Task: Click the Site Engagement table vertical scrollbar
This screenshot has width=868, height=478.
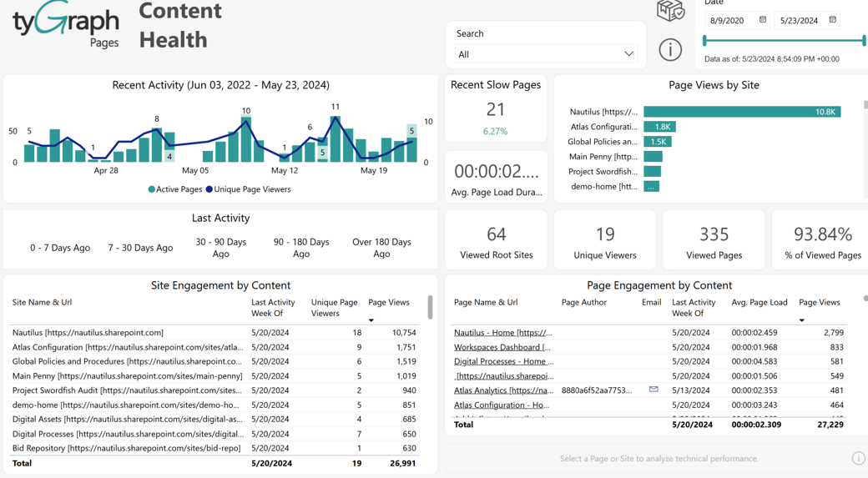Action: (x=430, y=308)
